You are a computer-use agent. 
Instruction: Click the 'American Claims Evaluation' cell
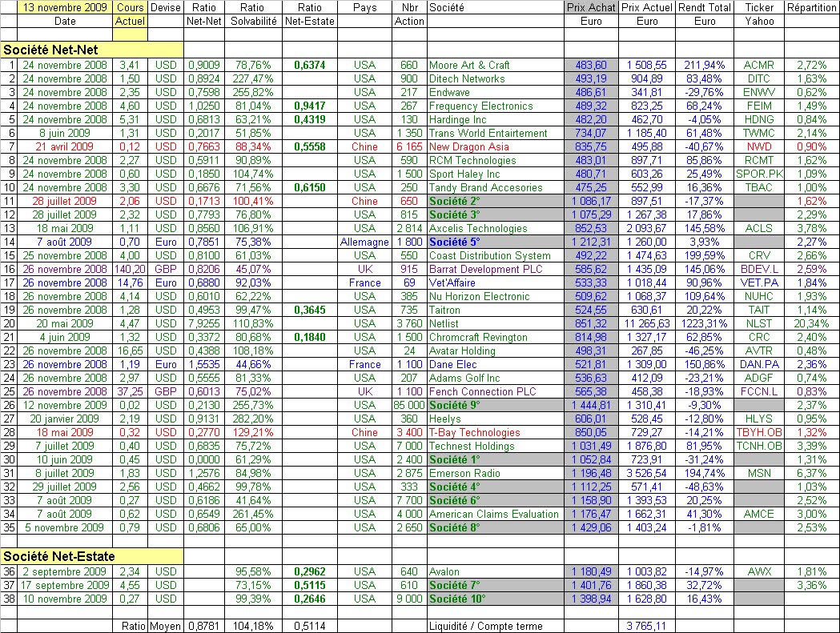tap(496, 514)
